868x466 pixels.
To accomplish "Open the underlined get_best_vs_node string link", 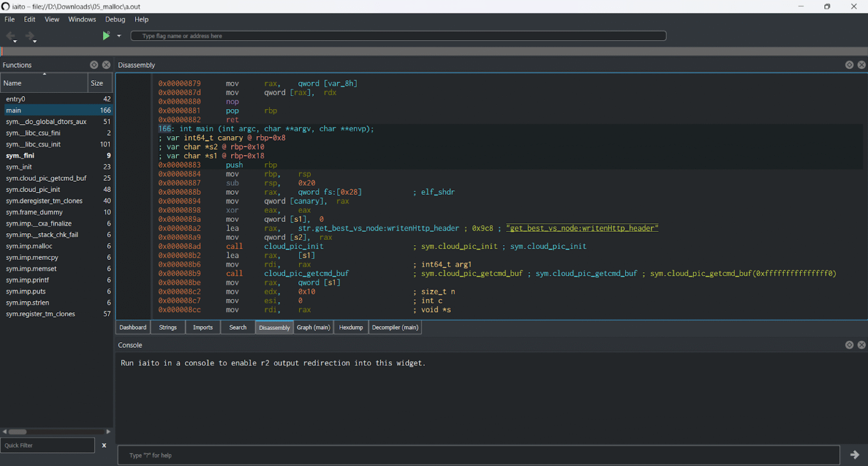I will coord(582,228).
